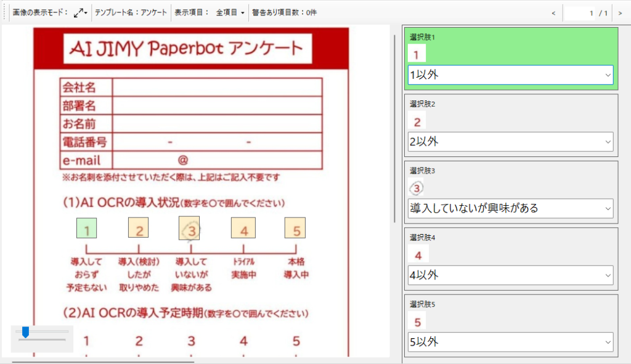This screenshot has height=364, width=631.
Task: Click the 警告あり項目数：0件 text
Action: pos(285,12)
